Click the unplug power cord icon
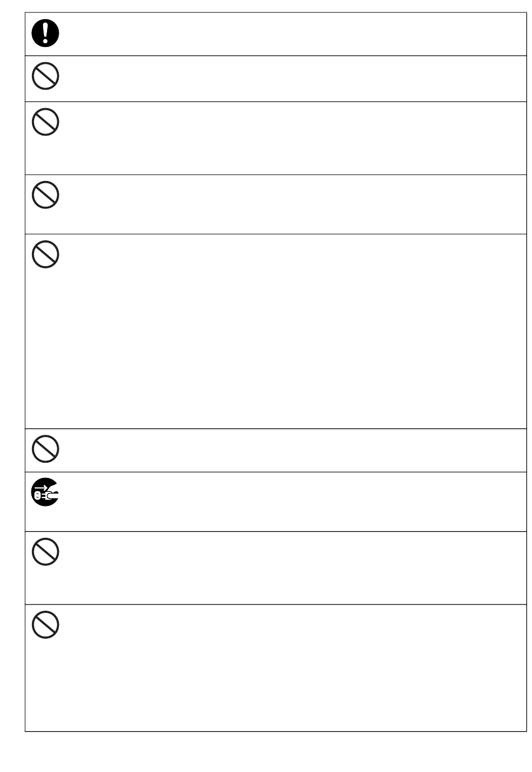This screenshot has height=772, width=532. [45, 494]
